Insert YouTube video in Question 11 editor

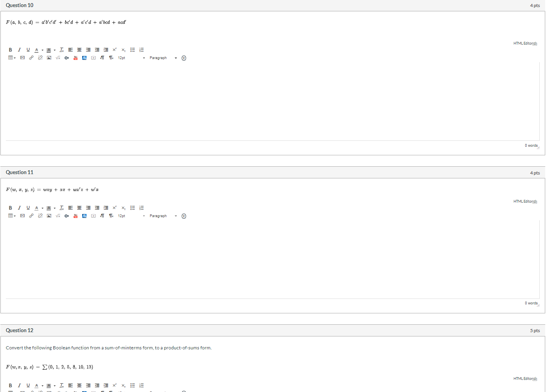point(76,216)
